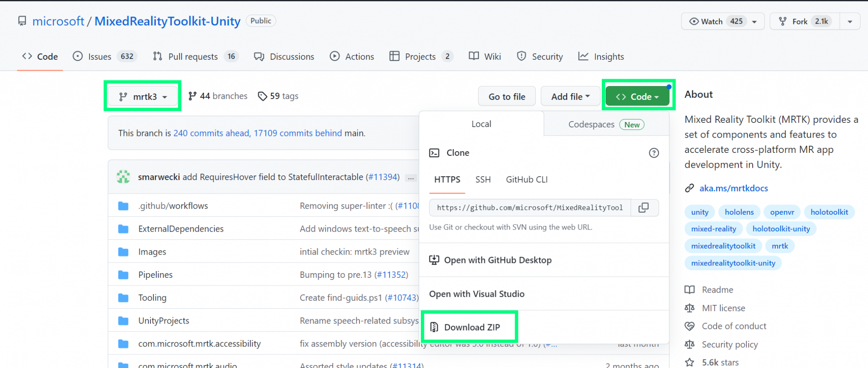The height and width of the screenshot is (368, 868).
Task: Toggle the green Code dropdown button
Action: tap(637, 97)
